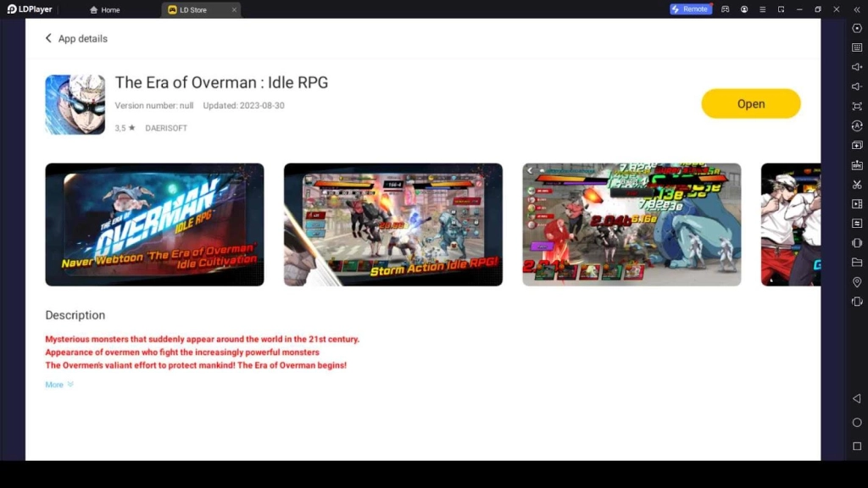
Task: Click the 3,5 star rating
Action: pos(125,128)
